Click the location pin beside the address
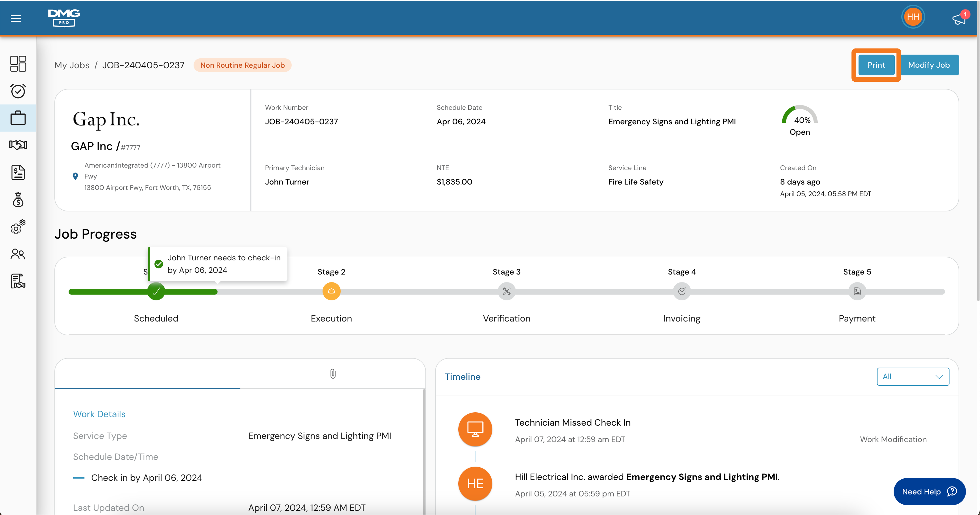 [x=75, y=176]
